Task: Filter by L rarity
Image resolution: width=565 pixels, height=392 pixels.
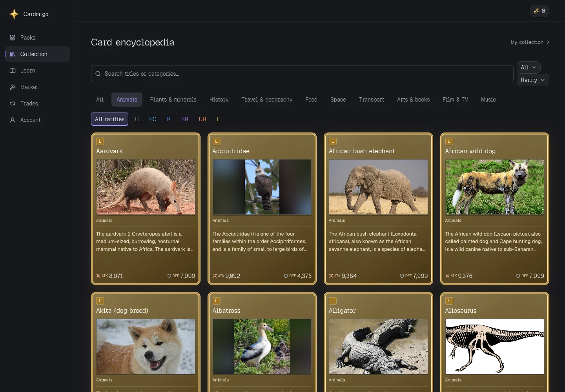Action: coord(218,119)
